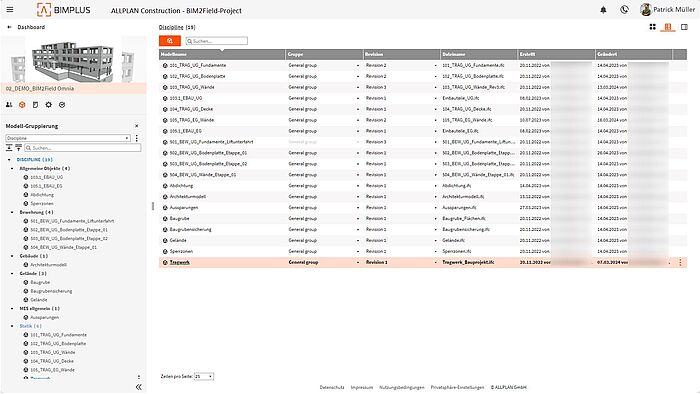Click model icon of Abdichtung row
The image size is (700, 394).
click(165, 186)
